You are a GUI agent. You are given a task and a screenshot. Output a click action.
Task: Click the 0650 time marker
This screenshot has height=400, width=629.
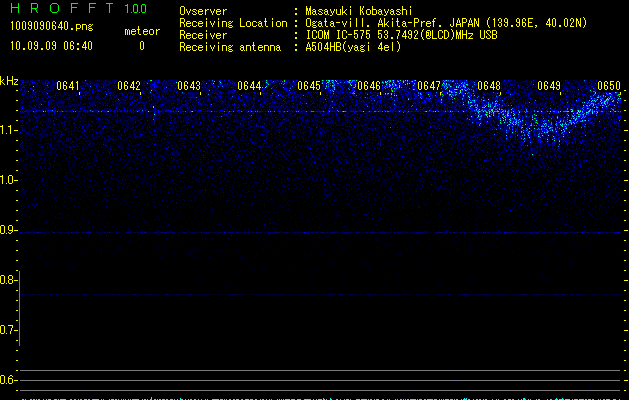pyautogui.click(x=609, y=86)
